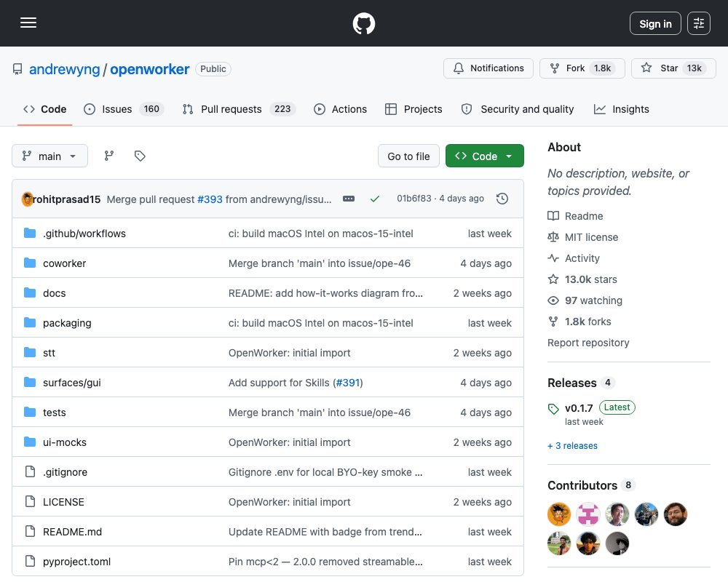The height and width of the screenshot is (582, 728).
Task: View branches via the branch icon
Action: (x=109, y=156)
